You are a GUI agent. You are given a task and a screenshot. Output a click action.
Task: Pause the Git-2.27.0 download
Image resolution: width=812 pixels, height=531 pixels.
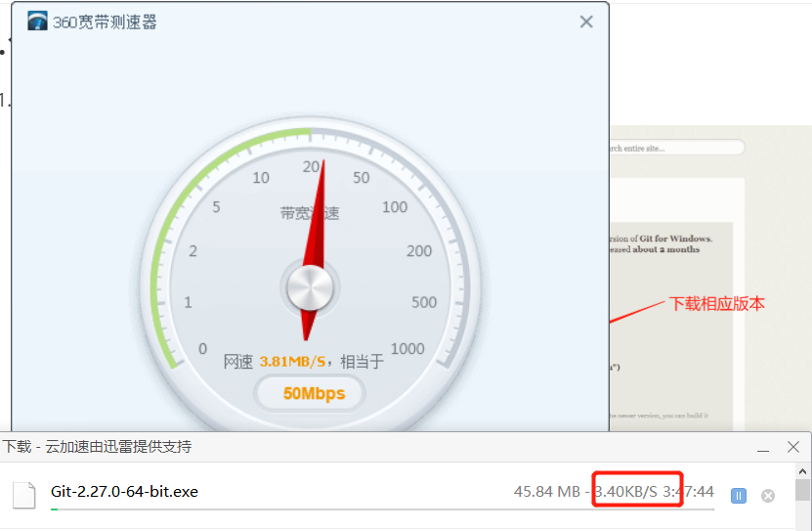point(739,496)
